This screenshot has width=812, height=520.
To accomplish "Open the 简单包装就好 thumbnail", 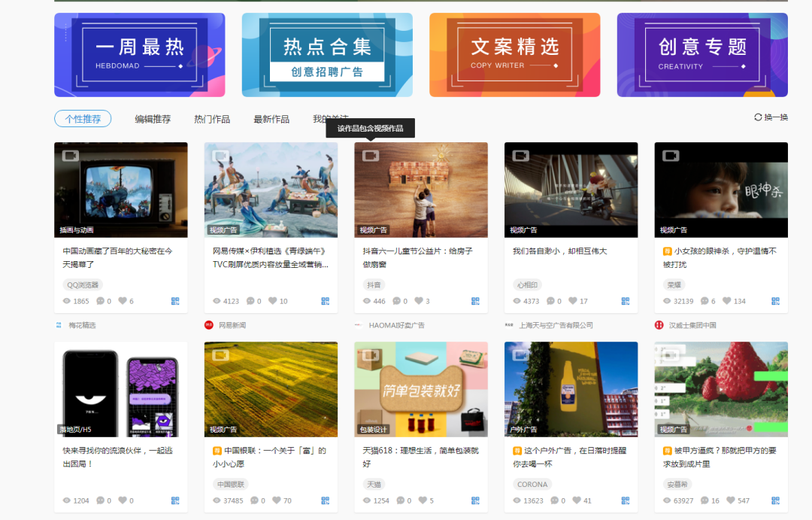I will pyautogui.click(x=421, y=389).
